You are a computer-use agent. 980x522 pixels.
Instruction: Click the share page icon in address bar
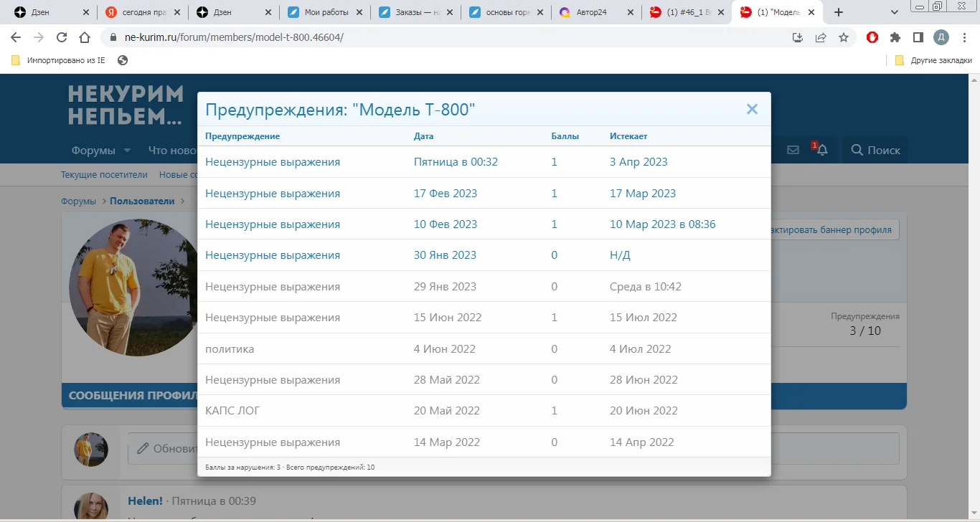[821, 37]
